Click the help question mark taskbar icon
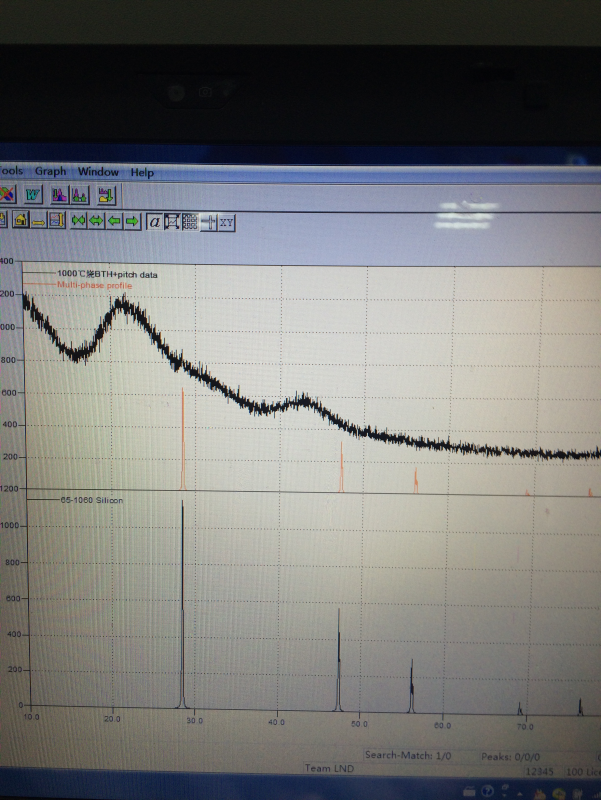The width and height of the screenshot is (601, 800). coord(488,791)
